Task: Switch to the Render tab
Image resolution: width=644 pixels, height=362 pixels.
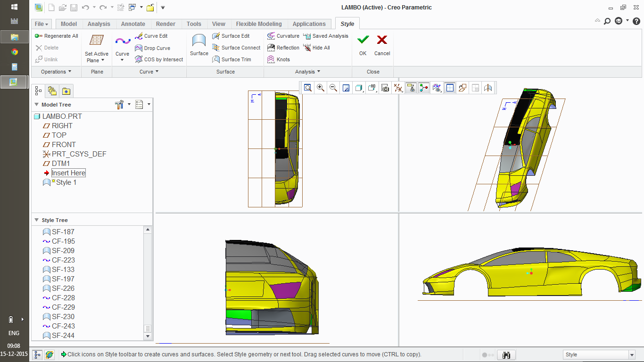Action: [165, 24]
